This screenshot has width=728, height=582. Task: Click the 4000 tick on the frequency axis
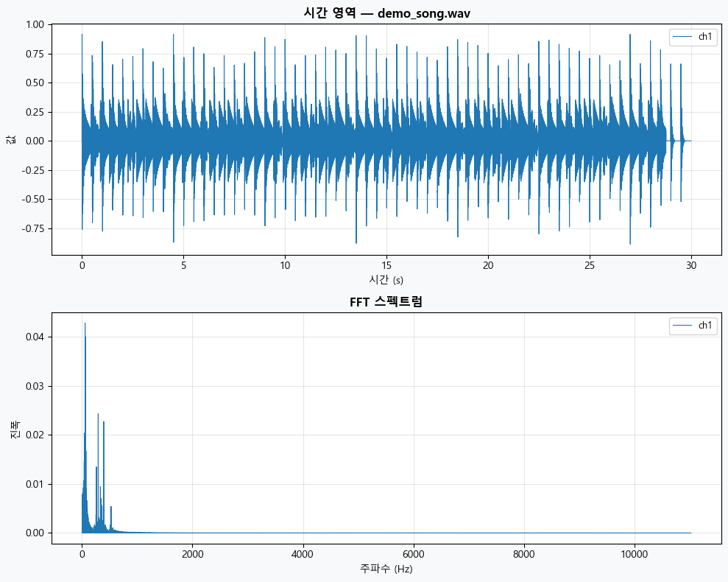point(303,554)
